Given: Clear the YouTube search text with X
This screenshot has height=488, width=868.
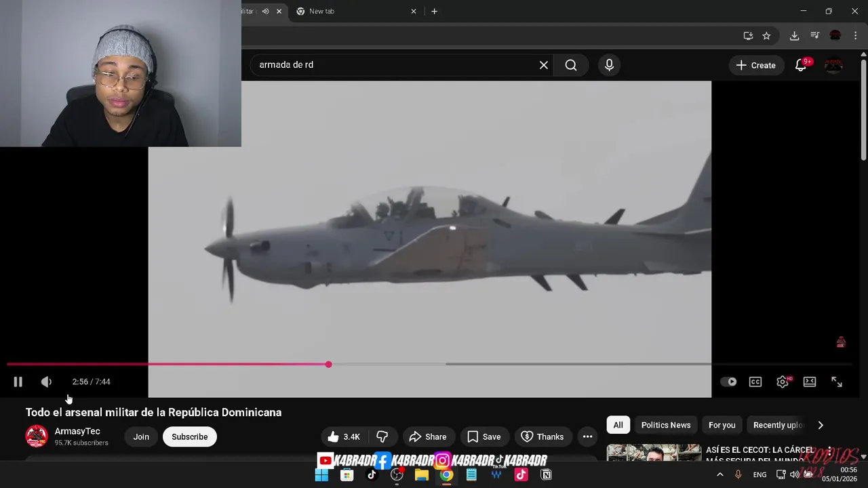Looking at the screenshot, I should point(544,65).
